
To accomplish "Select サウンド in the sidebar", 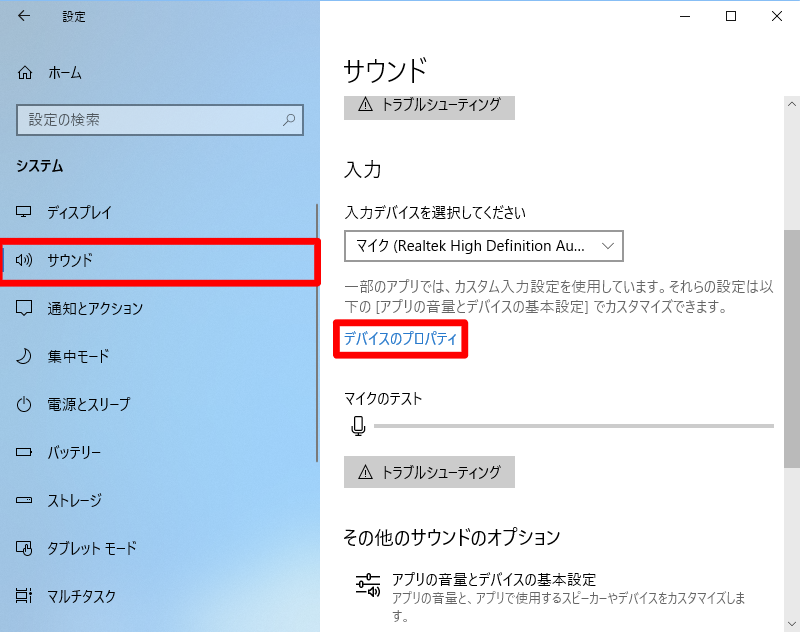I will pos(159,261).
